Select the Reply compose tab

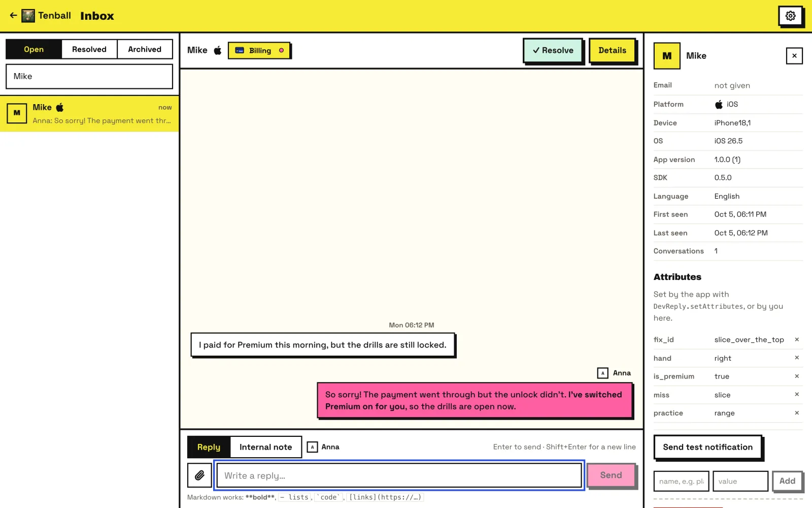pos(209,447)
